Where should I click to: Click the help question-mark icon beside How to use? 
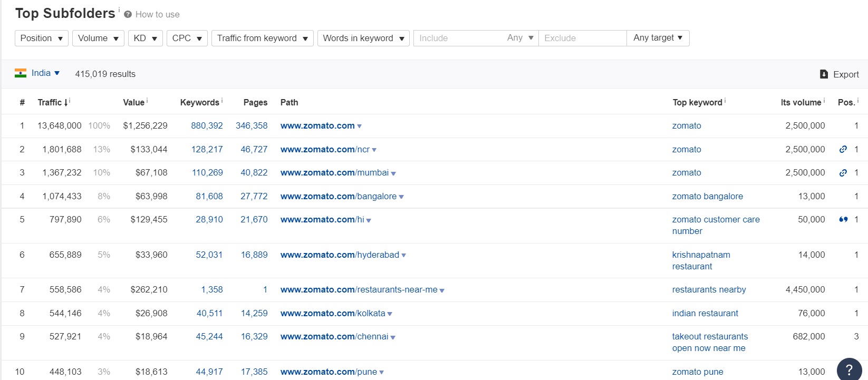coord(128,15)
